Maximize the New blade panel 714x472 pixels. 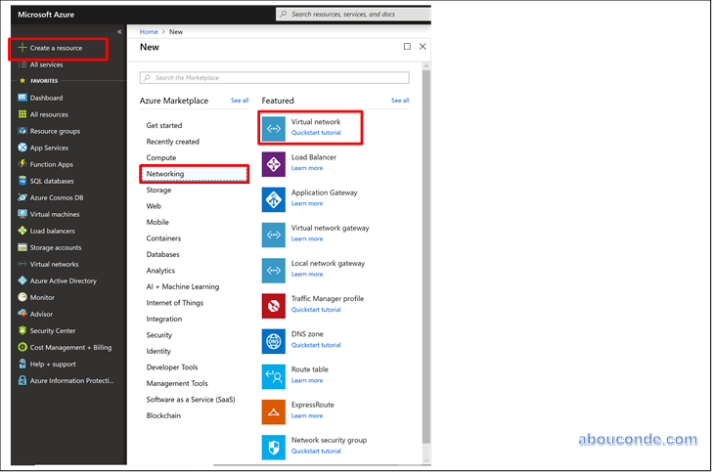[407, 47]
